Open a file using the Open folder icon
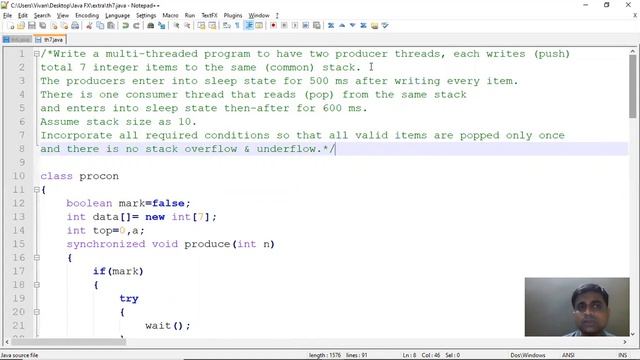The height and width of the screenshot is (360, 640). [21, 26]
